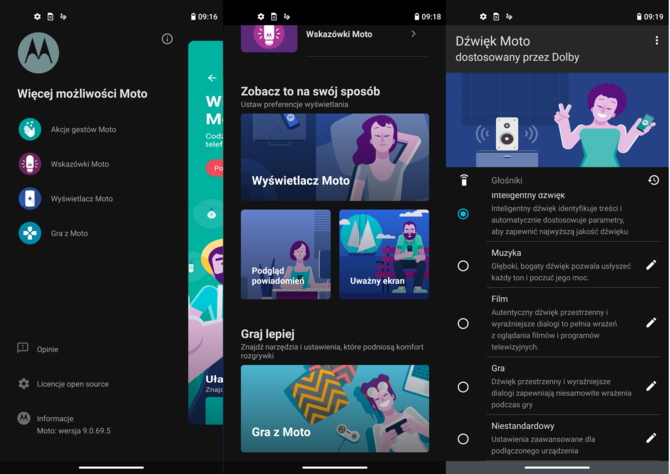Tap the Dolby speaker illustration banner
The width and height of the screenshot is (670, 474).
point(557,120)
